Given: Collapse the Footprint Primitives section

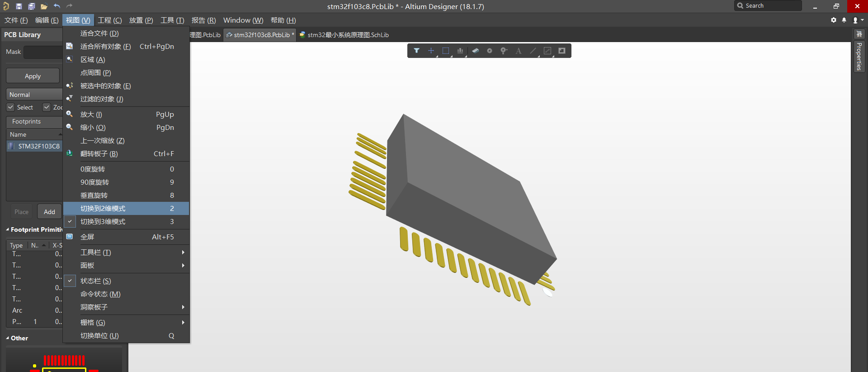Looking at the screenshot, I should pyautogui.click(x=8, y=229).
